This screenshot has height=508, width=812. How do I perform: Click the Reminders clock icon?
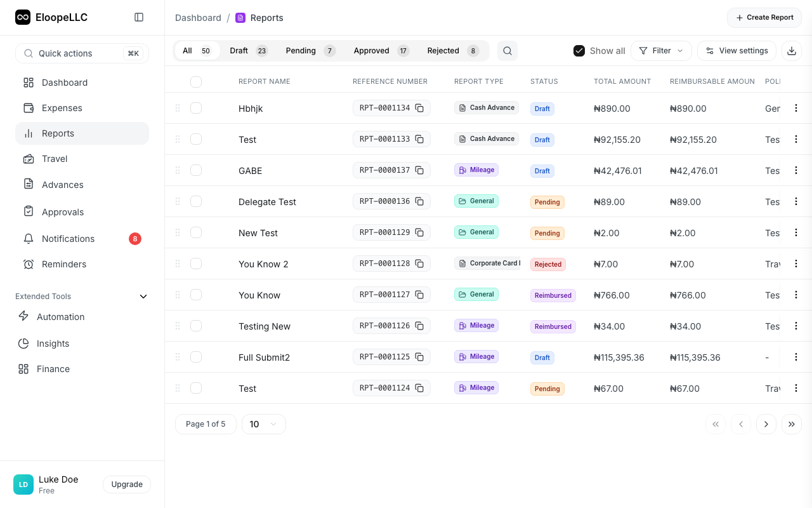pyautogui.click(x=29, y=264)
